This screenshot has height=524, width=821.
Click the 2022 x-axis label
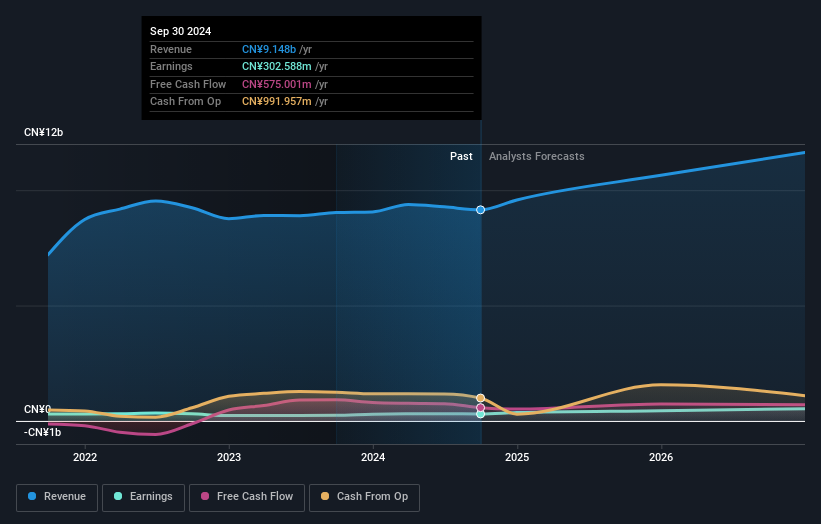pos(85,457)
